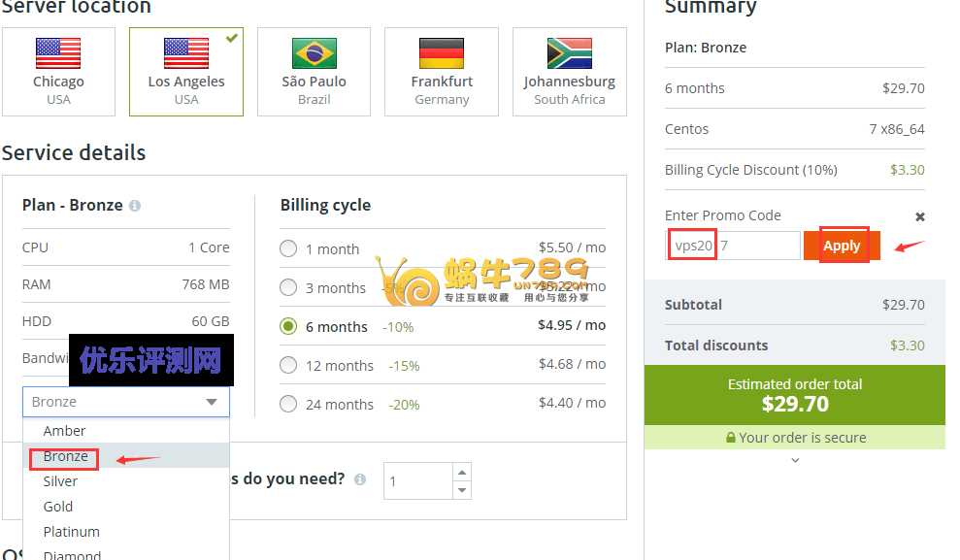Apply the promo code

coord(842,246)
